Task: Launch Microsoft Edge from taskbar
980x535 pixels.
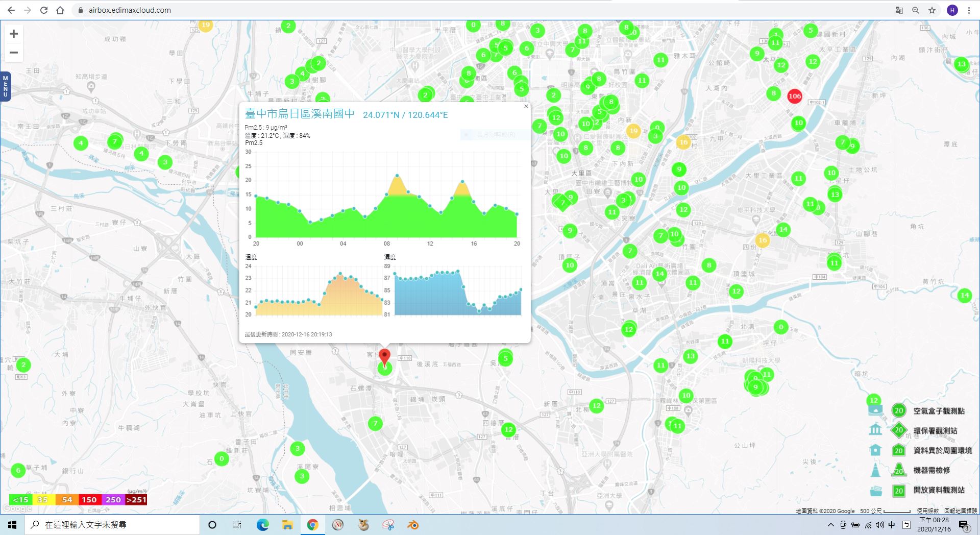Action: pos(262,525)
